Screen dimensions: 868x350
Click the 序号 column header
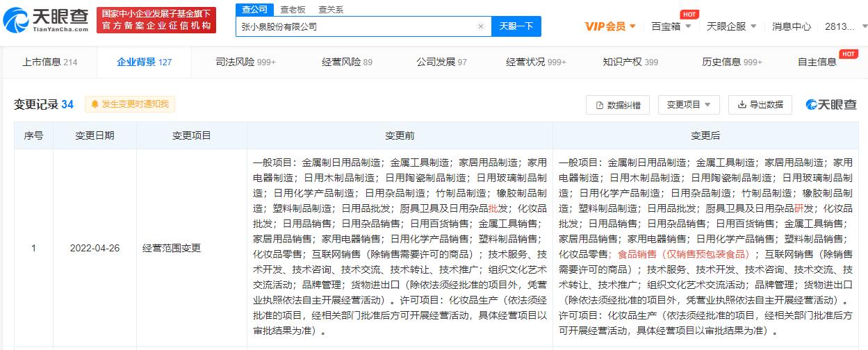33,135
